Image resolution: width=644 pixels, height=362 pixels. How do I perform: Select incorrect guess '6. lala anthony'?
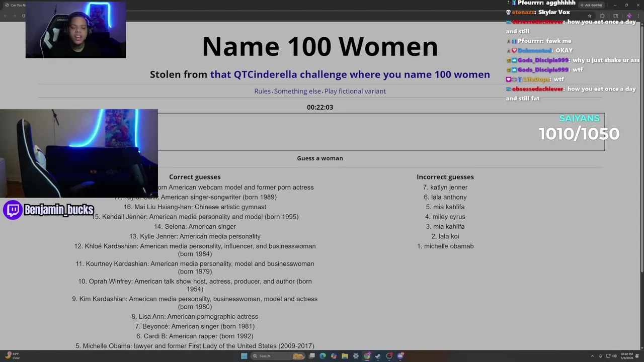(x=445, y=197)
